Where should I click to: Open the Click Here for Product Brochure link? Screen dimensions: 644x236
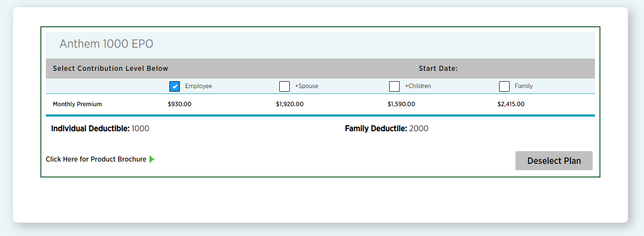(96, 159)
